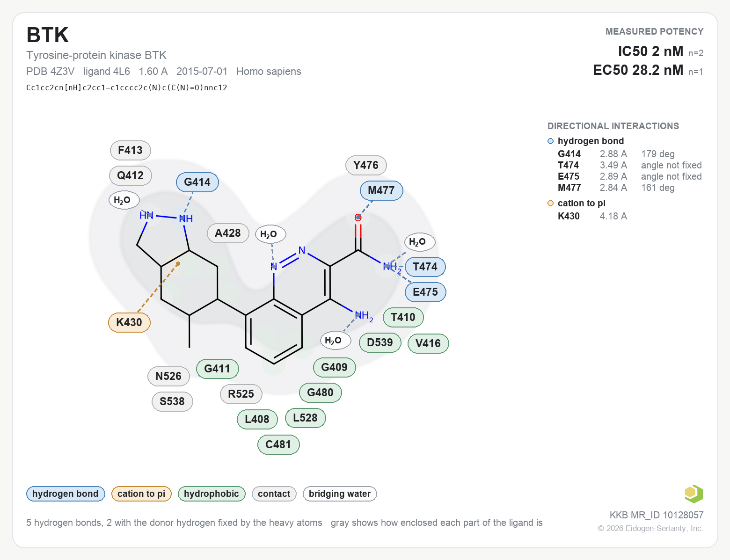Click the Eidogen-Sertanty hexagon logo
Viewport: 730px width, 560px height.
coord(693,494)
